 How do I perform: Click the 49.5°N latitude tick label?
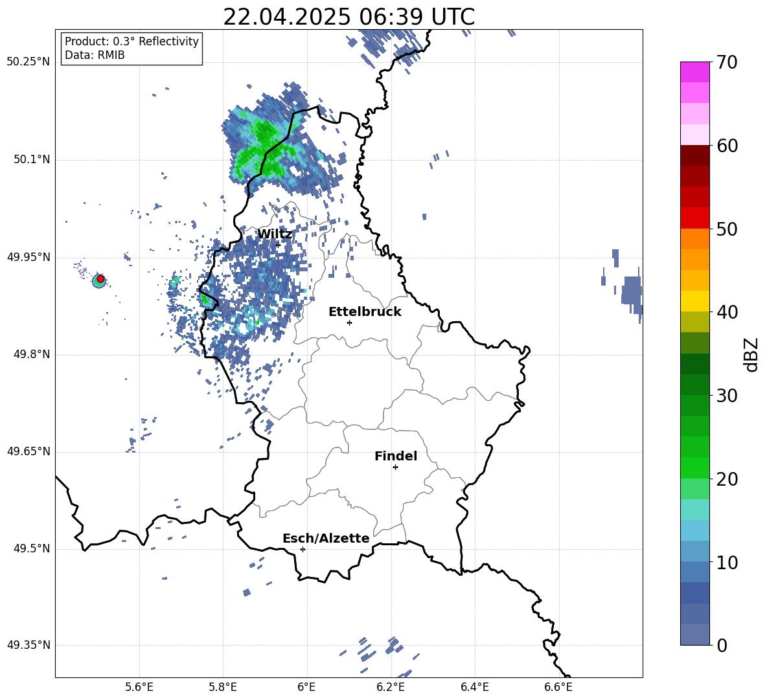coord(31,549)
